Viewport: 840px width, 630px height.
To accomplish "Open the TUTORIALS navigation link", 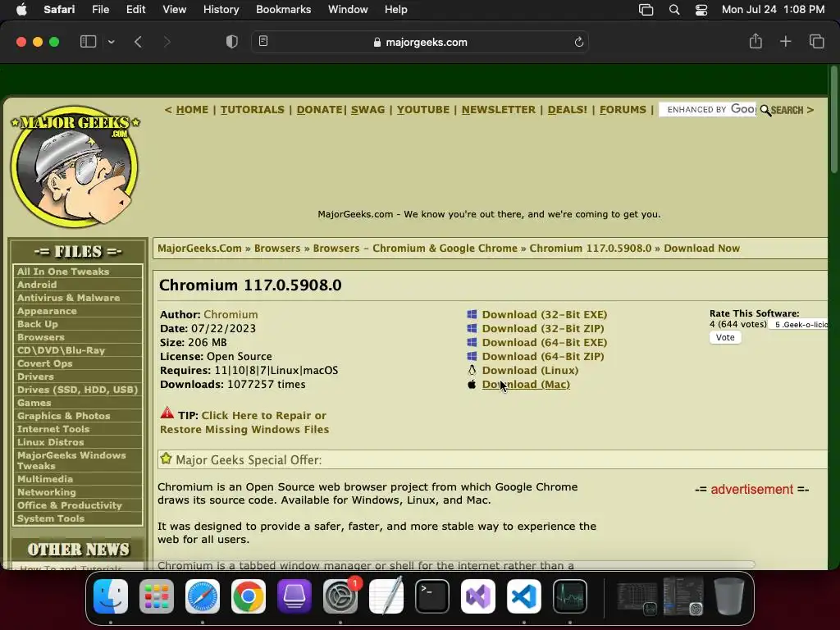I will pos(253,109).
